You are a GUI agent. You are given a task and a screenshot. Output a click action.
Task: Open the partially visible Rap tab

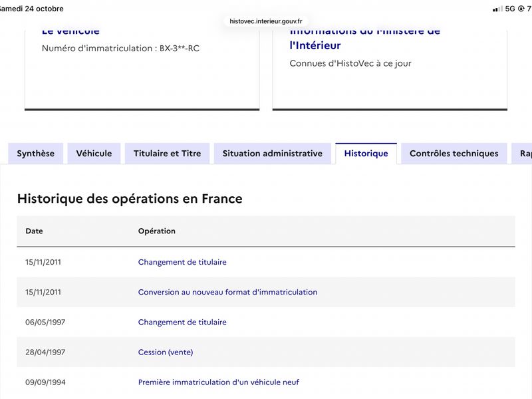tap(523, 154)
